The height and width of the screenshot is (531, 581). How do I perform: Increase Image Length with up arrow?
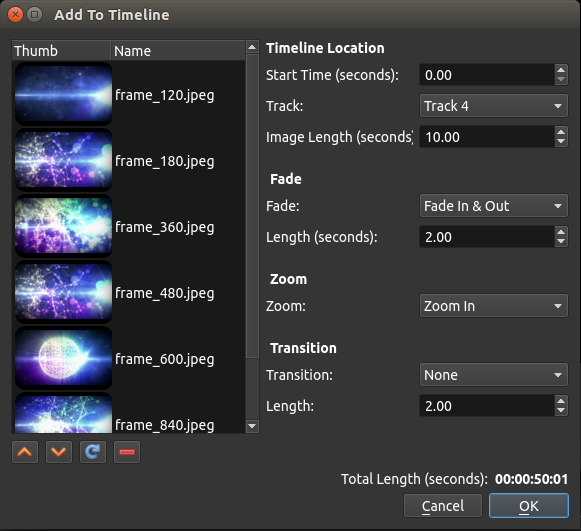coord(561,132)
